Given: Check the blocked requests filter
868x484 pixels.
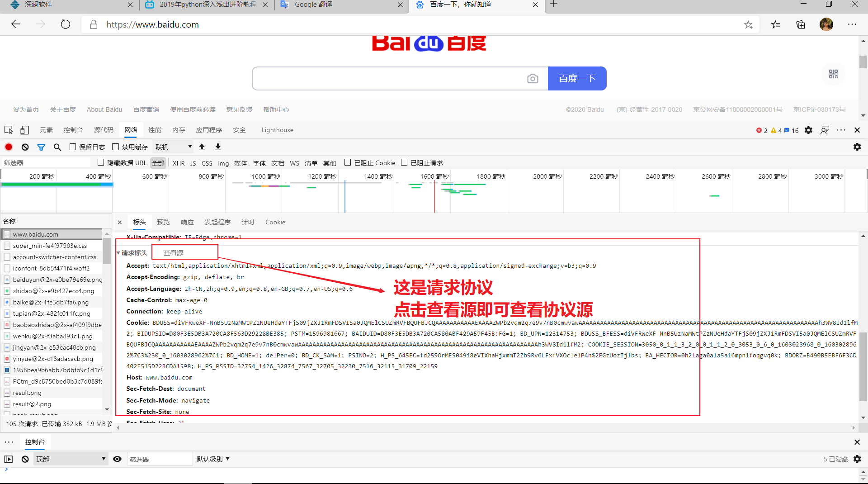Looking at the screenshot, I should click(404, 162).
